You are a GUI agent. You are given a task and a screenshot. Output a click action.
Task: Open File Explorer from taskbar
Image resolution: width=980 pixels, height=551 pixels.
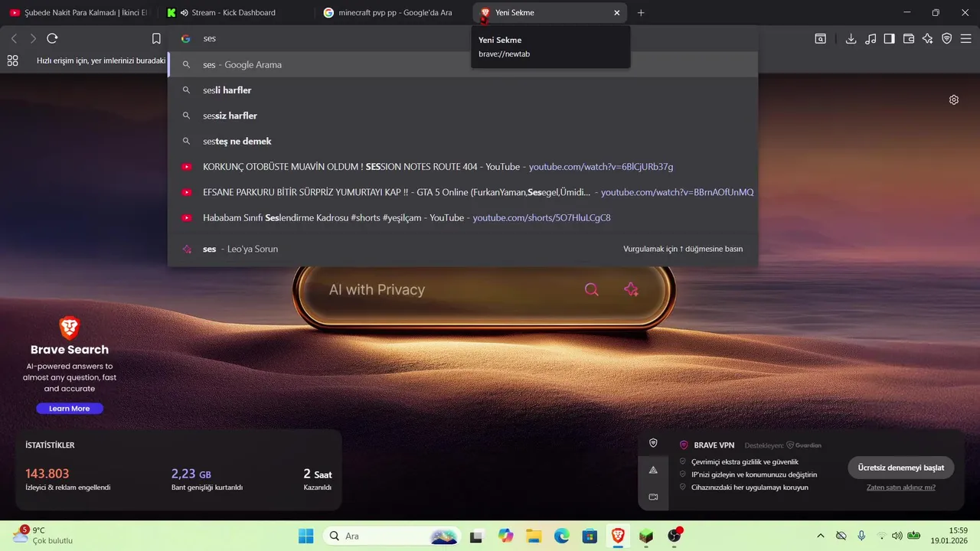click(x=533, y=536)
